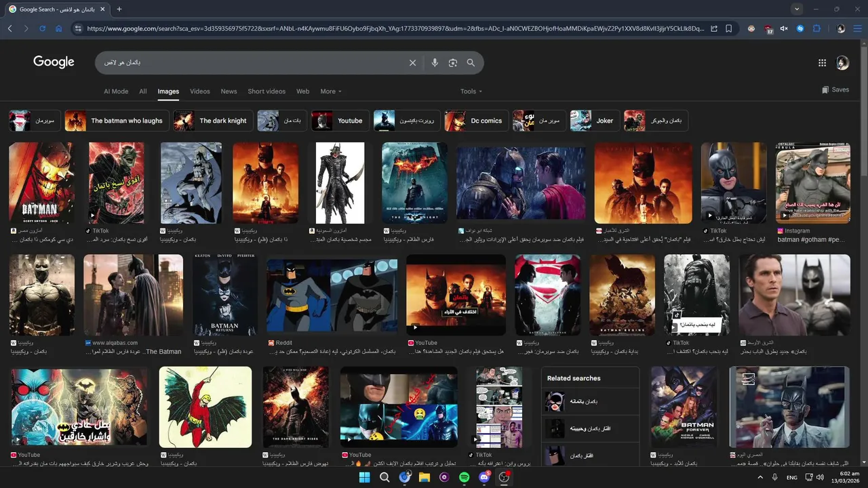Open OBS Studio from the taskbar
This screenshot has width=868, height=488.
click(x=504, y=477)
